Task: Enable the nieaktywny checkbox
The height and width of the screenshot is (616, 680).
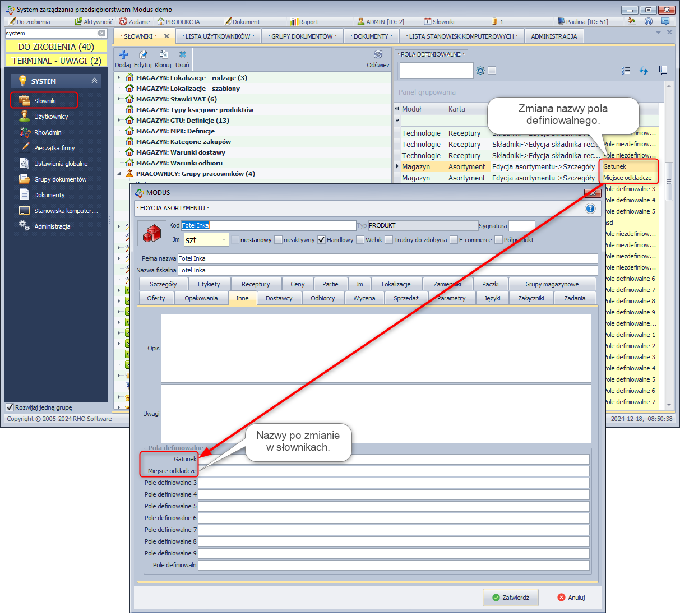Action: [x=278, y=240]
